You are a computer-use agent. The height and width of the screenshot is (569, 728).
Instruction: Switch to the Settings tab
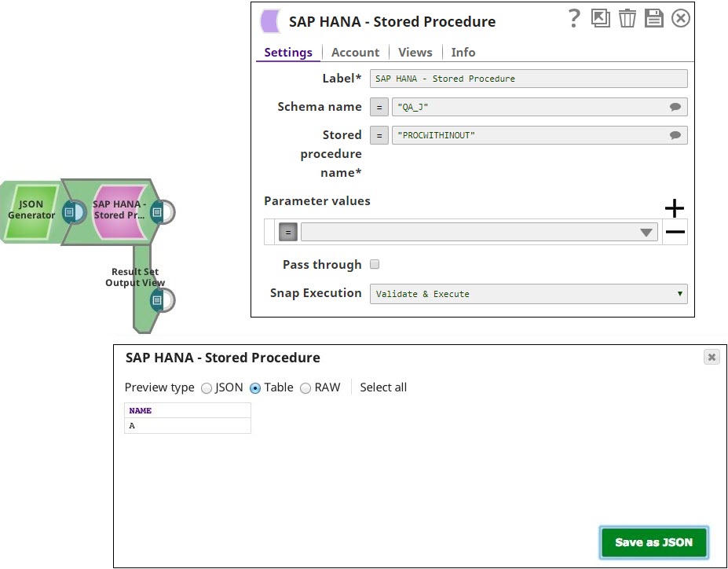pyautogui.click(x=288, y=53)
